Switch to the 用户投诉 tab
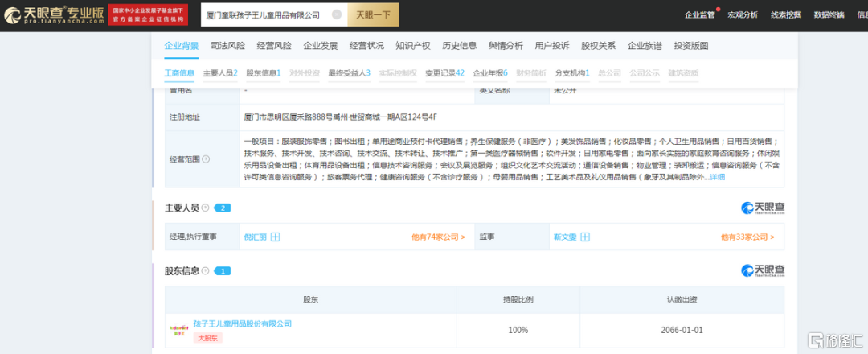The image size is (868, 354). (x=552, y=46)
